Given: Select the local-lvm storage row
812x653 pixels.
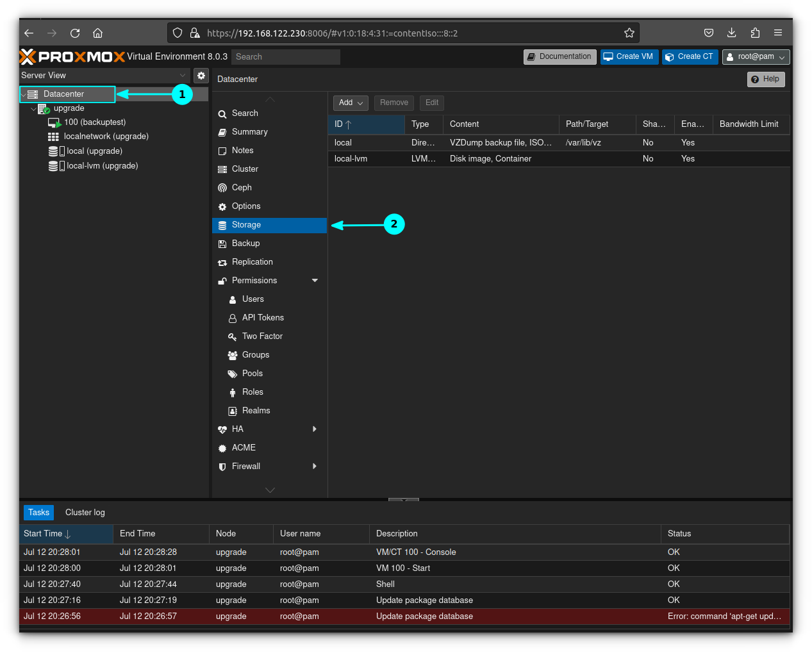Looking at the screenshot, I should [x=559, y=159].
